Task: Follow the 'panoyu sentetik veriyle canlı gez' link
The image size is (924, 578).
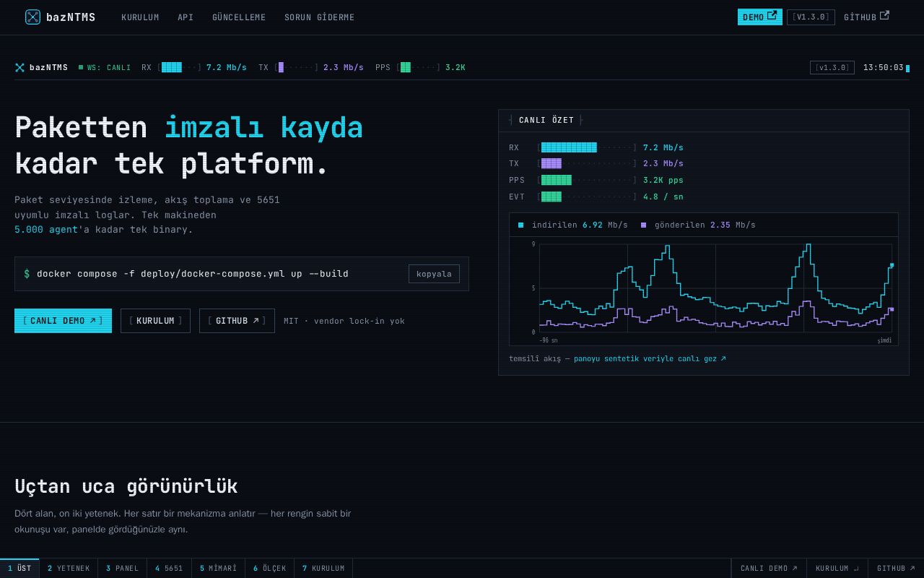Action: click(x=650, y=358)
